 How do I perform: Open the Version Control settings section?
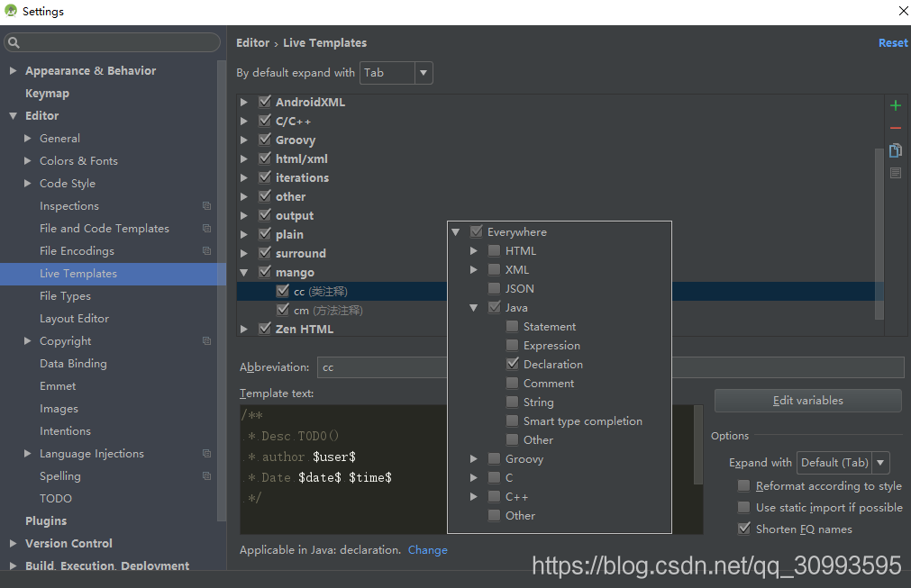68,543
